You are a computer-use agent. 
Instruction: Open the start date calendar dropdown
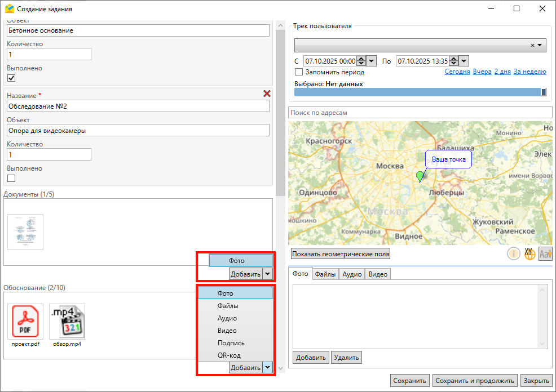372,61
